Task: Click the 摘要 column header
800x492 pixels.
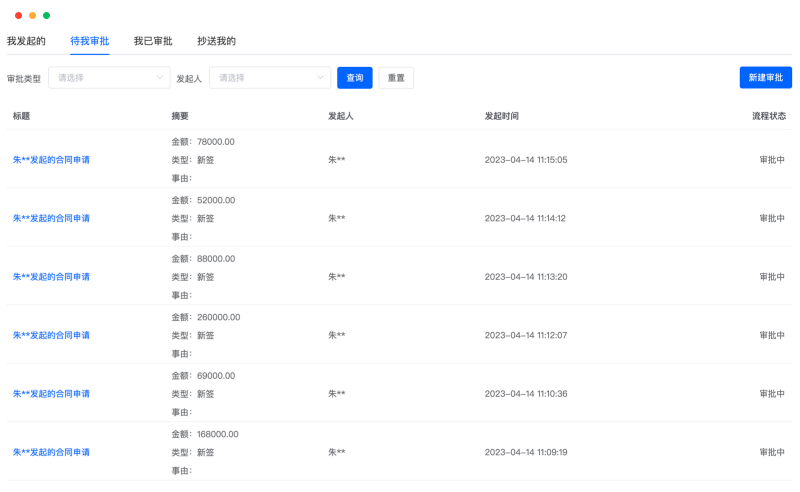Action: point(180,116)
